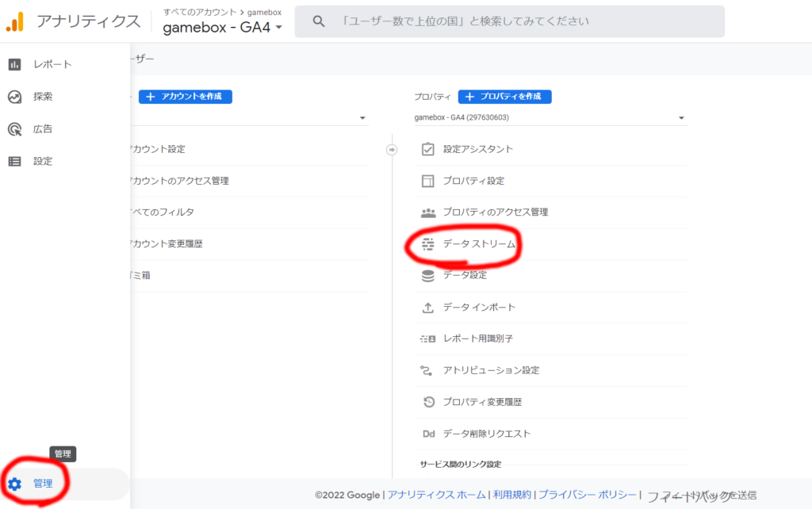Open the 探索 (Explore) sidebar icon

coord(14,97)
